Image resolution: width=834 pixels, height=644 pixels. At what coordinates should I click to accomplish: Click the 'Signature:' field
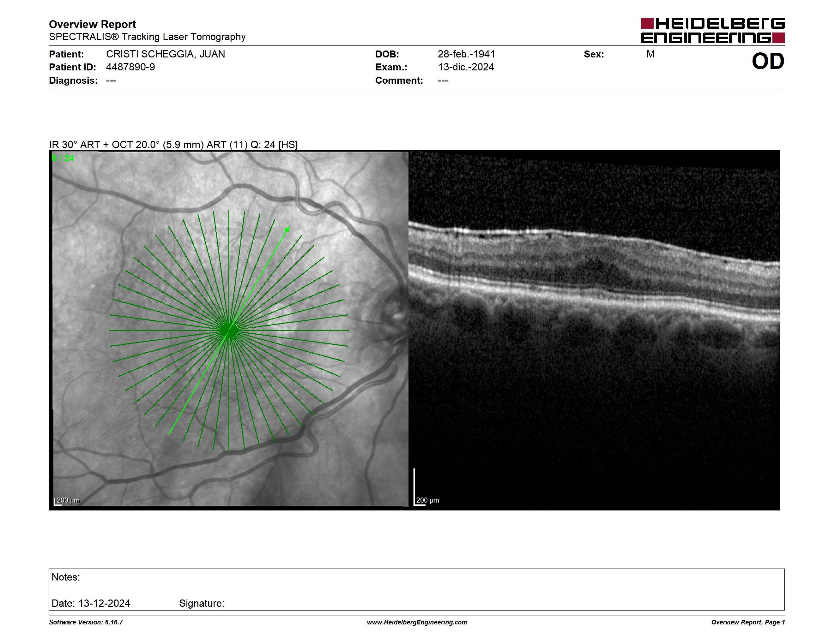[x=202, y=603]
